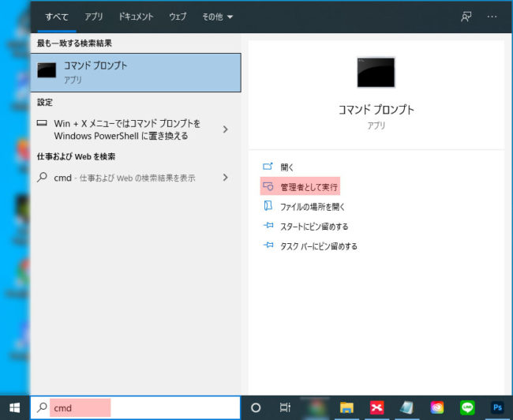
Task: Select the すべて search tab
Action: coord(57,17)
